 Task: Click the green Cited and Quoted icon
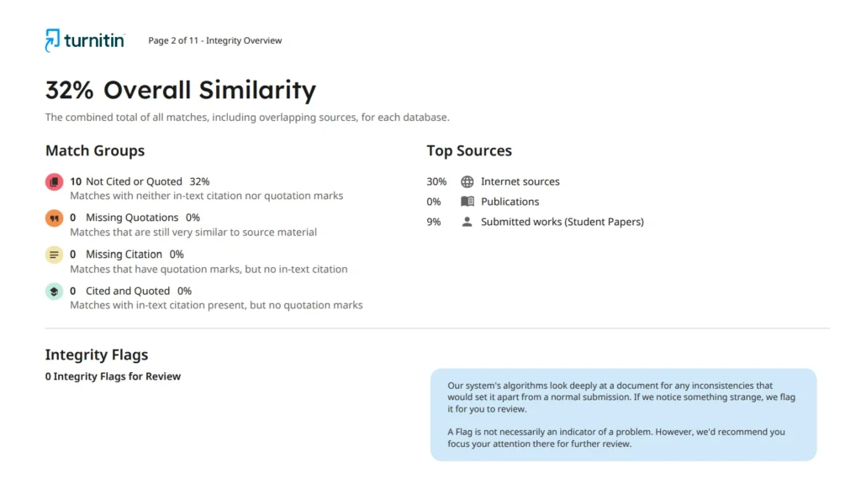click(54, 291)
